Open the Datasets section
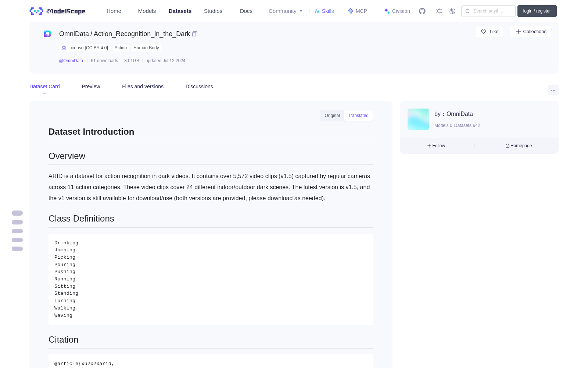Image resolution: width=588 pixels, height=368 pixels. pos(180,11)
